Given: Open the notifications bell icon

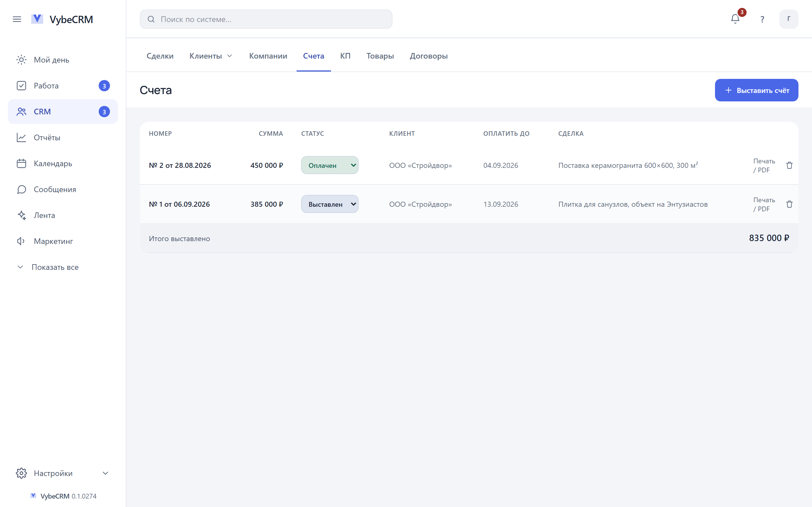Looking at the screenshot, I should 735,19.
